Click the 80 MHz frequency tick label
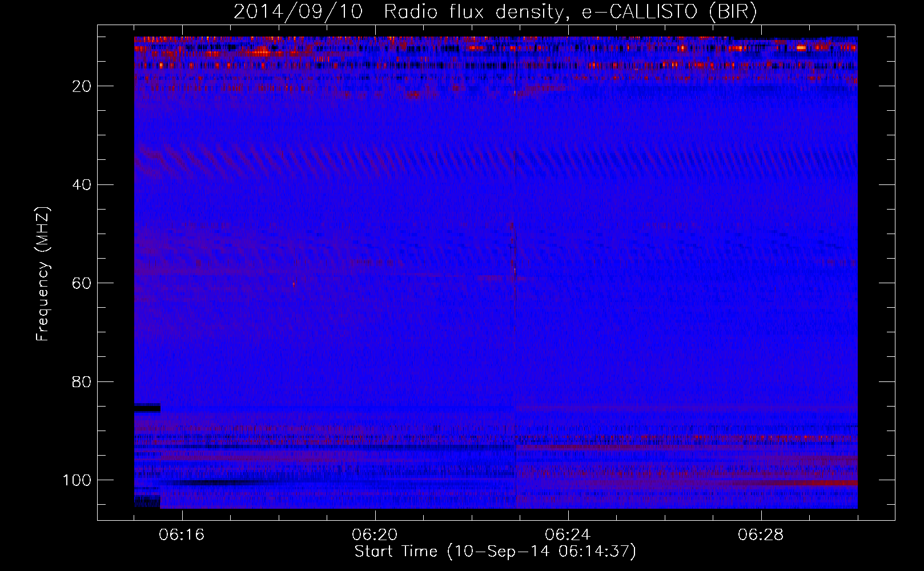Screen dimensions: 924x571 (x=82, y=381)
